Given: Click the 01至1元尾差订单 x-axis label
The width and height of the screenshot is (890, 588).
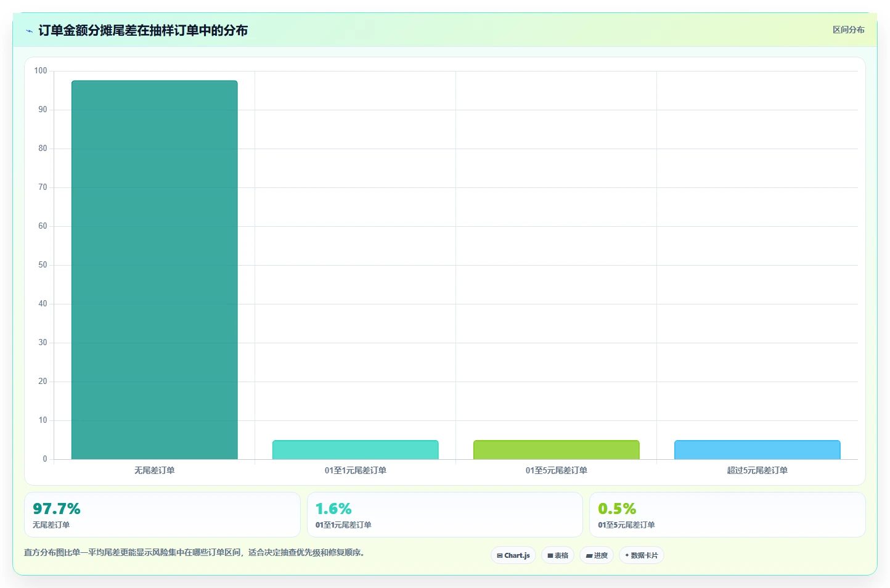Looking at the screenshot, I should [x=356, y=470].
